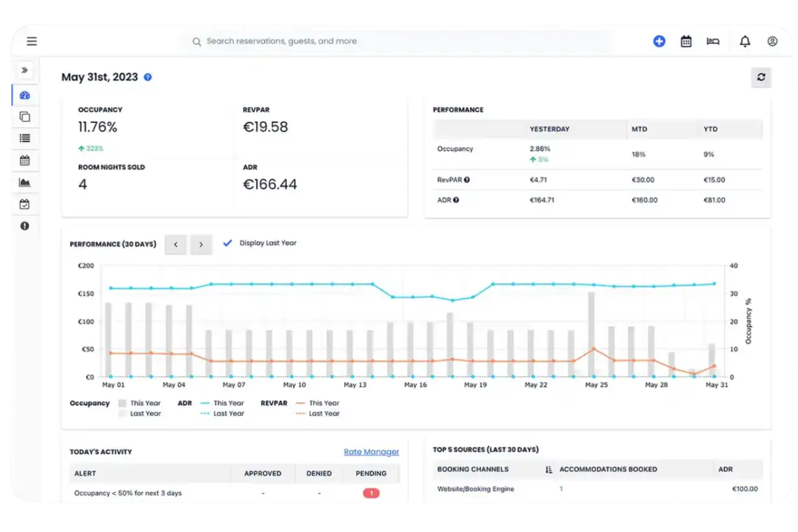This screenshot has height=532, width=798.
Task: Click the Room Nights Sold value 4
Action: (x=82, y=184)
